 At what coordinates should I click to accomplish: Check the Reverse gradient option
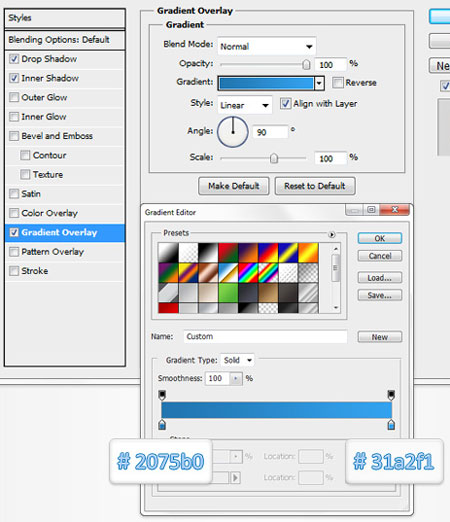(338, 83)
